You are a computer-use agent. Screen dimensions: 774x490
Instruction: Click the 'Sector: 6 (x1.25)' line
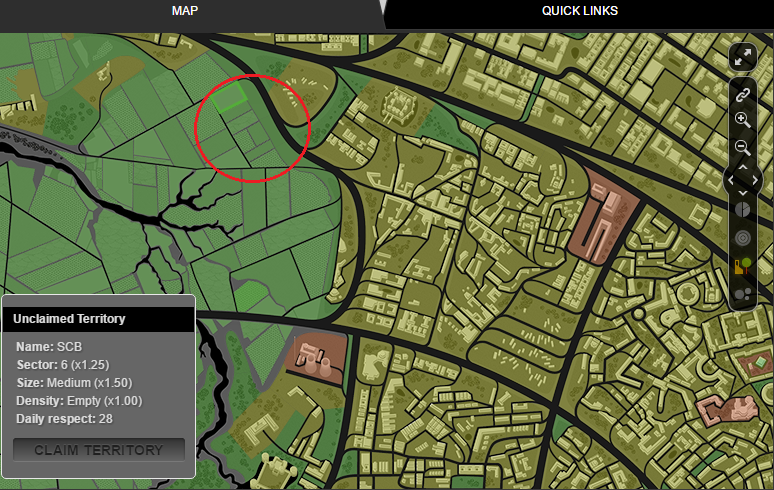click(x=63, y=365)
